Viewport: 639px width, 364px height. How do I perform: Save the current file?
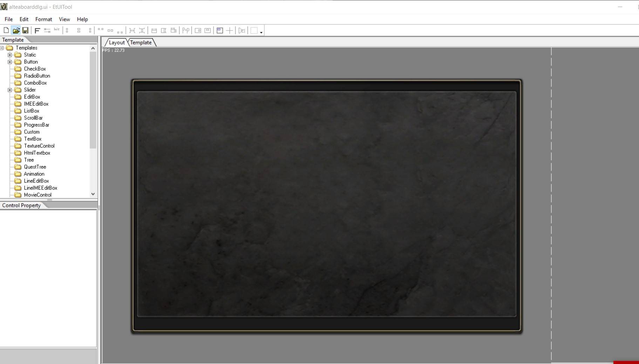(x=25, y=30)
